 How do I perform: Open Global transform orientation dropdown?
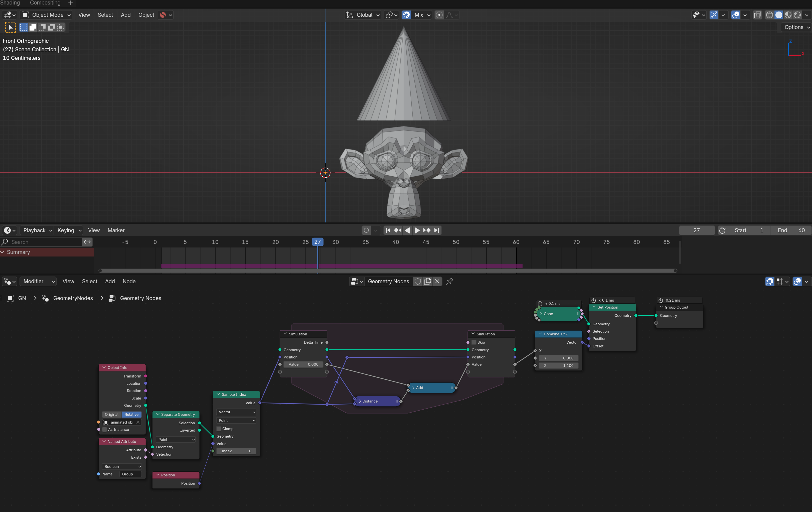[363, 15]
